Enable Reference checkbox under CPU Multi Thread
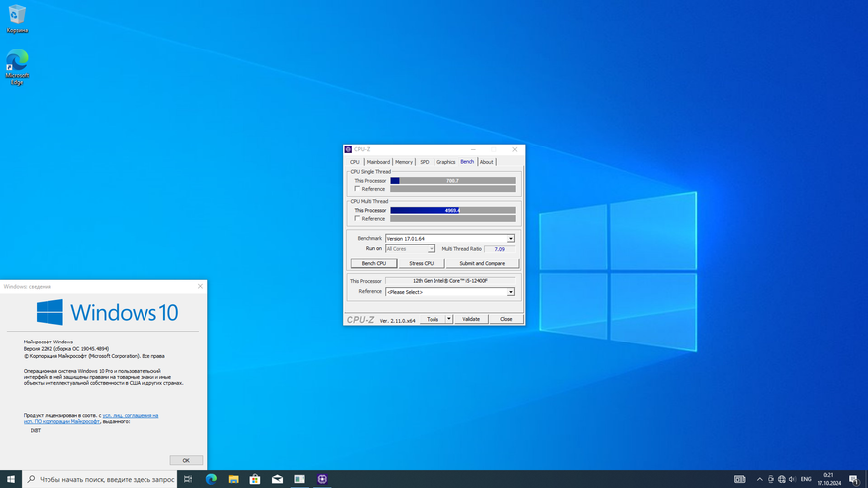Screen dimensions: 868x488 (x=357, y=219)
